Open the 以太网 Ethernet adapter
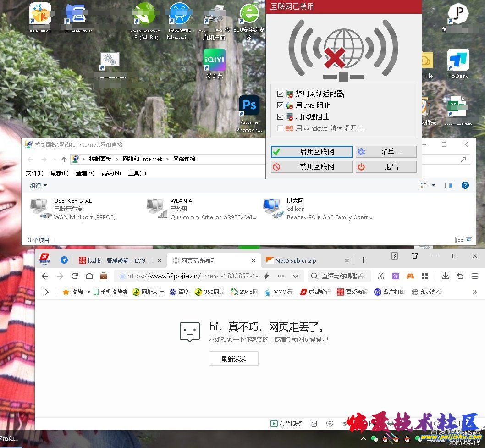Image resolution: width=485 pixels, height=448 pixels. (x=272, y=207)
